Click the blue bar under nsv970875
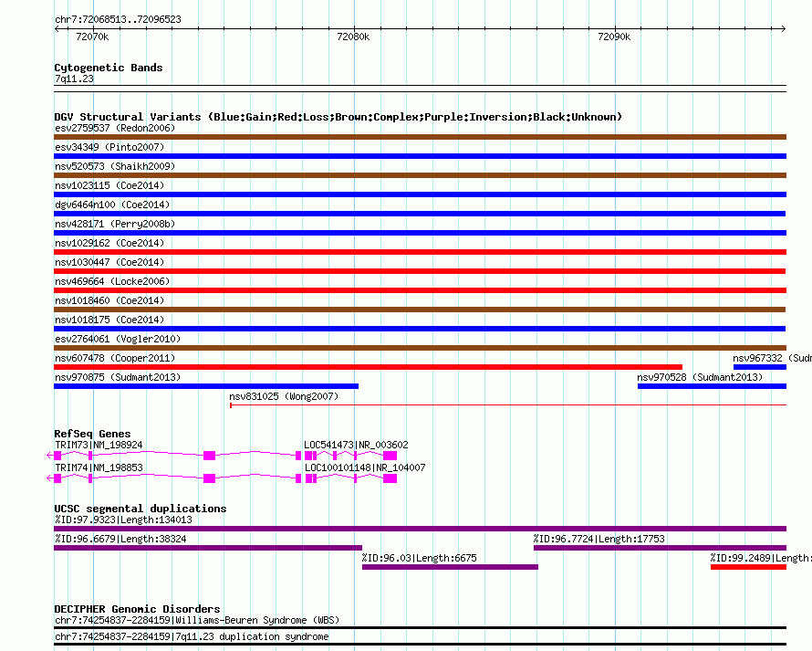 206,386
